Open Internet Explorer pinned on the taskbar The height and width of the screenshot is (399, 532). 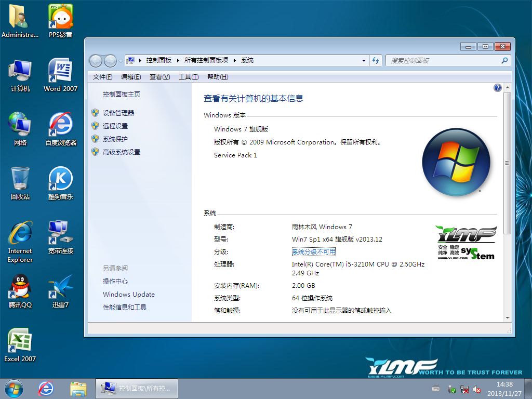[46, 389]
